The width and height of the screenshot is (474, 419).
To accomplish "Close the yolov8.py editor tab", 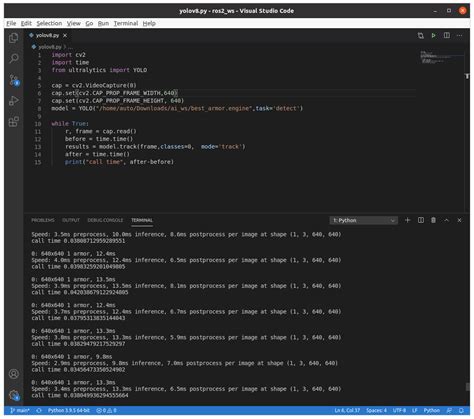I will click(x=65, y=35).
